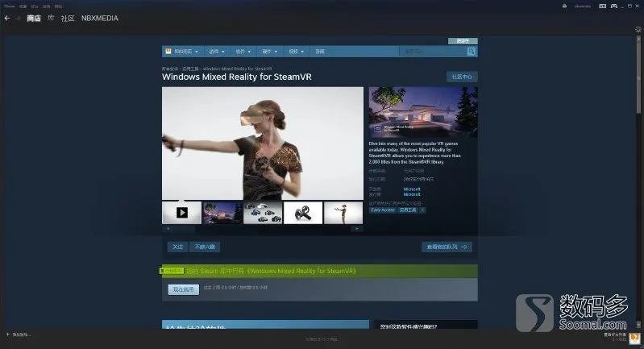
Task: Open the 库 (Library) tab
Action: click(51, 18)
